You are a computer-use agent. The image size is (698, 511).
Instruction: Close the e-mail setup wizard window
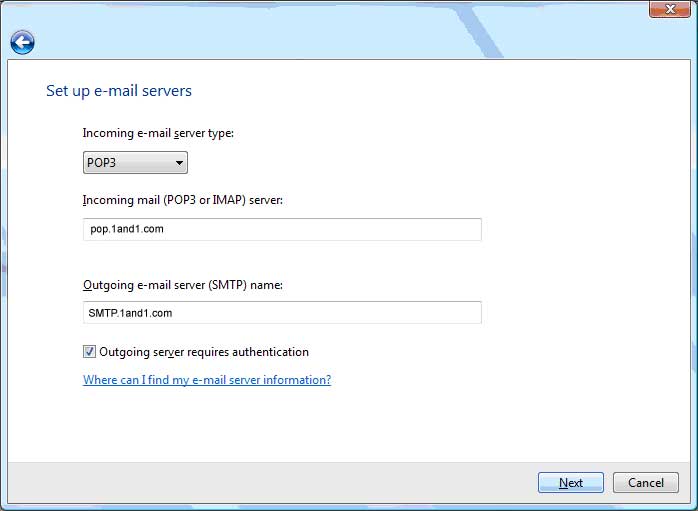pyautogui.click(x=670, y=9)
